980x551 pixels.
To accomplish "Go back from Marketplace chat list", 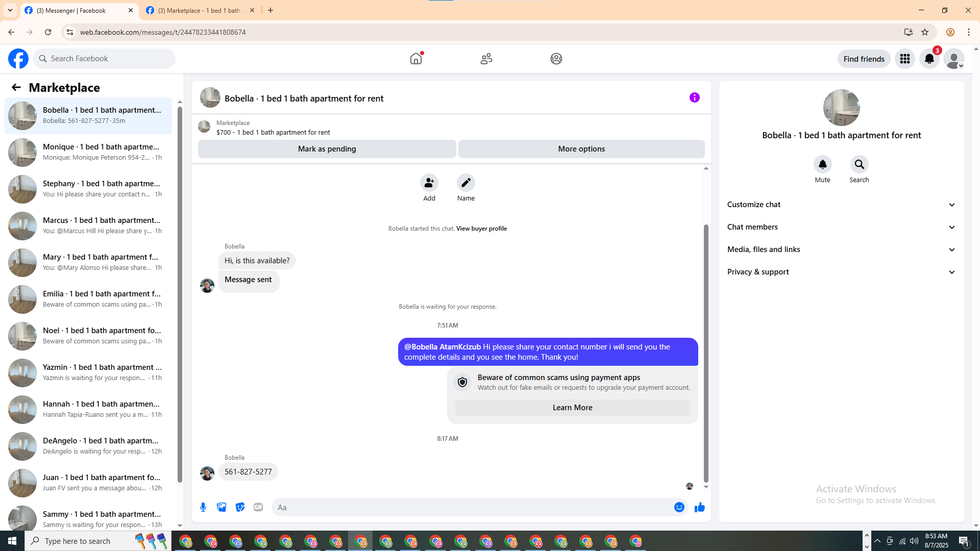I will point(16,87).
